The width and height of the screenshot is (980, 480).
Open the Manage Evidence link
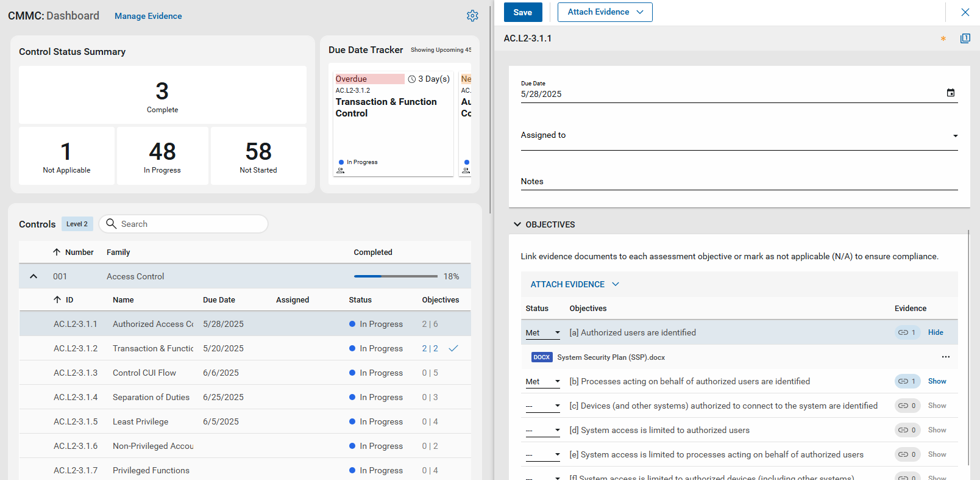pos(148,16)
